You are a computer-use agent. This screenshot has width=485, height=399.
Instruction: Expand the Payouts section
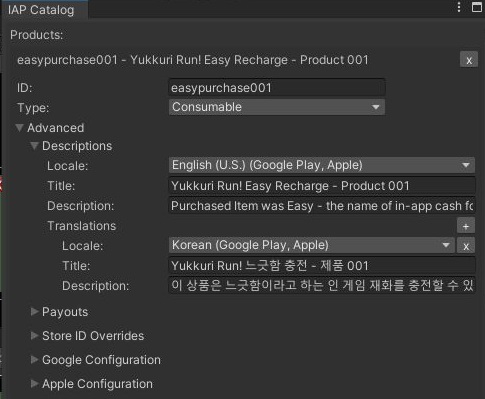click(34, 312)
